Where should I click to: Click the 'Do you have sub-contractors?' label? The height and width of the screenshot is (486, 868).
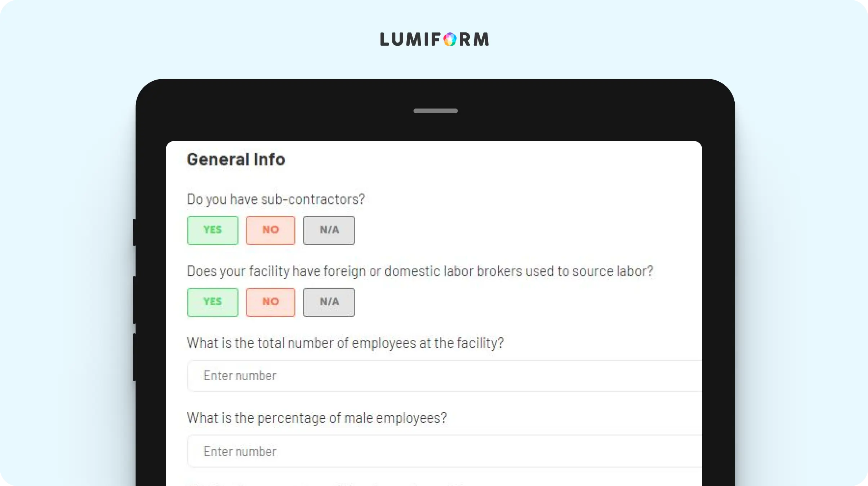tap(276, 199)
